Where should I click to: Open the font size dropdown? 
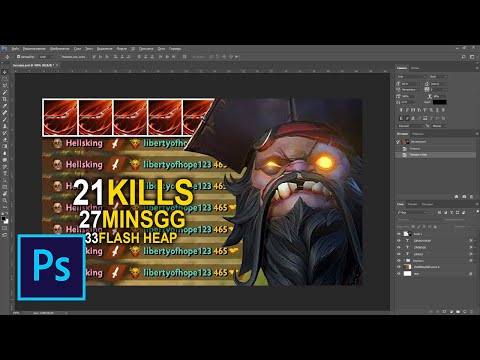tap(410, 84)
